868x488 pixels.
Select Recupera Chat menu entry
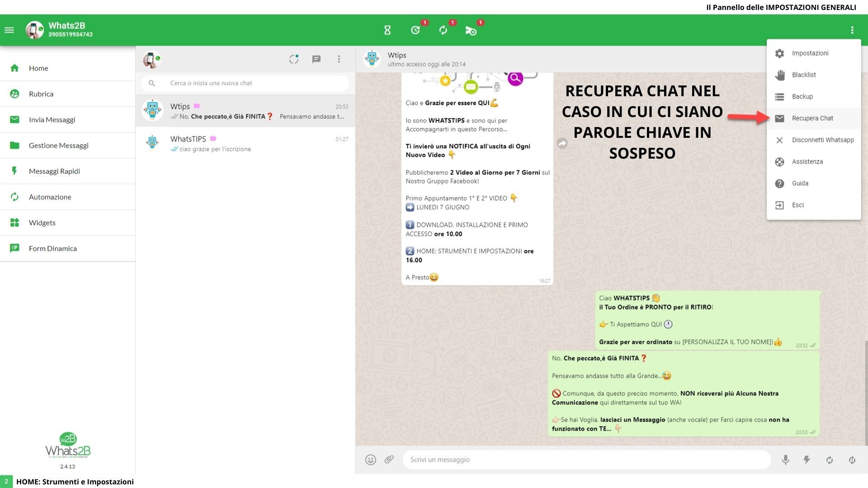(x=814, y=118)
